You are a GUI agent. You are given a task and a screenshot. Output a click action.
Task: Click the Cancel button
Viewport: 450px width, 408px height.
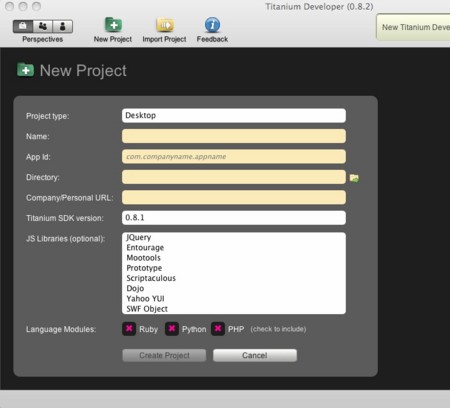(255, 355)
